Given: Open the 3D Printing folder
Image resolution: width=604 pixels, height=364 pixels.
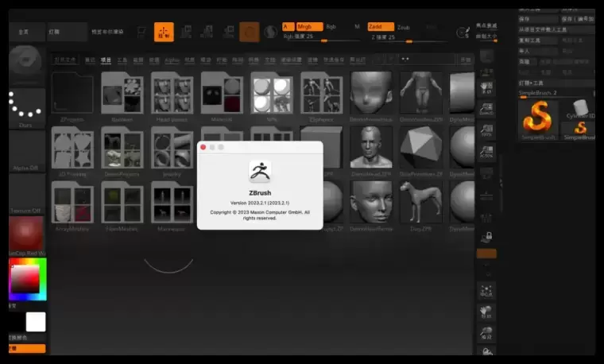Looking at the screenshot, I should pos(72,151).
